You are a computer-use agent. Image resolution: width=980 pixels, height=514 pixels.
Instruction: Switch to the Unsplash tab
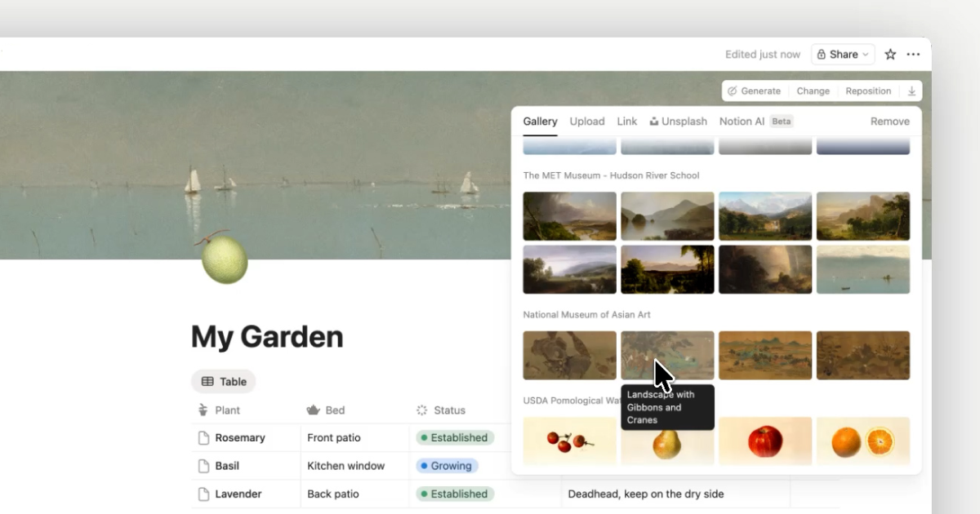click(x=678, y=122)
